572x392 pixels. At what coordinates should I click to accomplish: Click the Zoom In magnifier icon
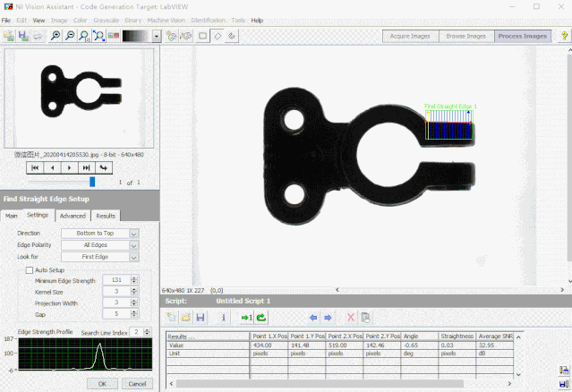pos(55,36)
